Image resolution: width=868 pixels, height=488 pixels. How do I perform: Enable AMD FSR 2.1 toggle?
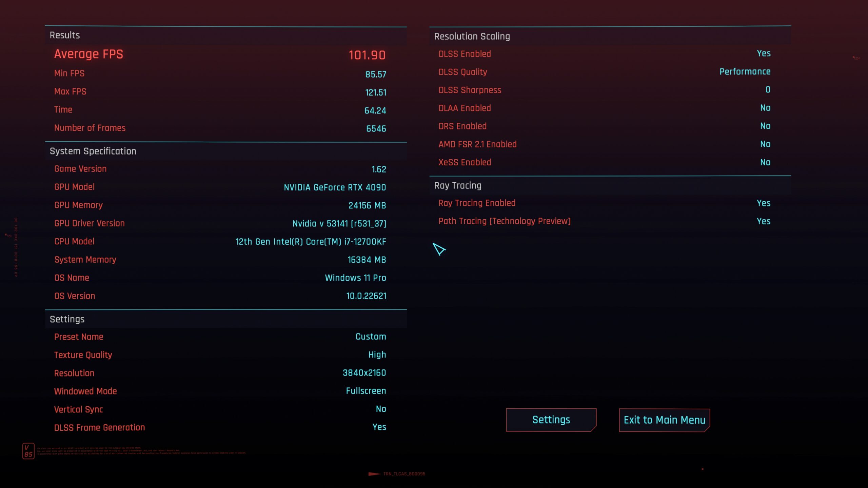(765, 144)
